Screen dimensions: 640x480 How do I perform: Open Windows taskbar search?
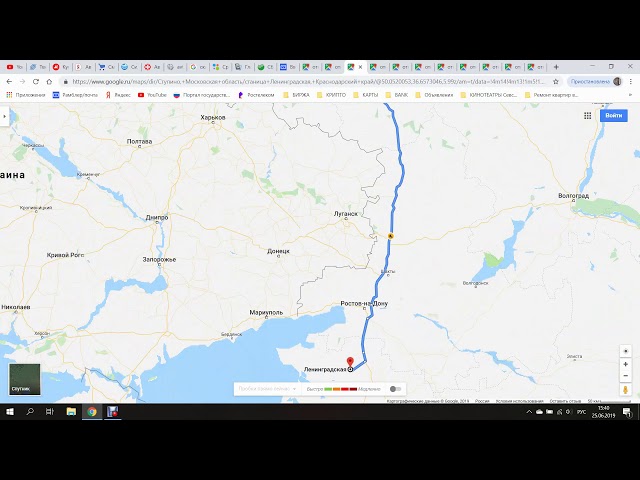point(30,412)
